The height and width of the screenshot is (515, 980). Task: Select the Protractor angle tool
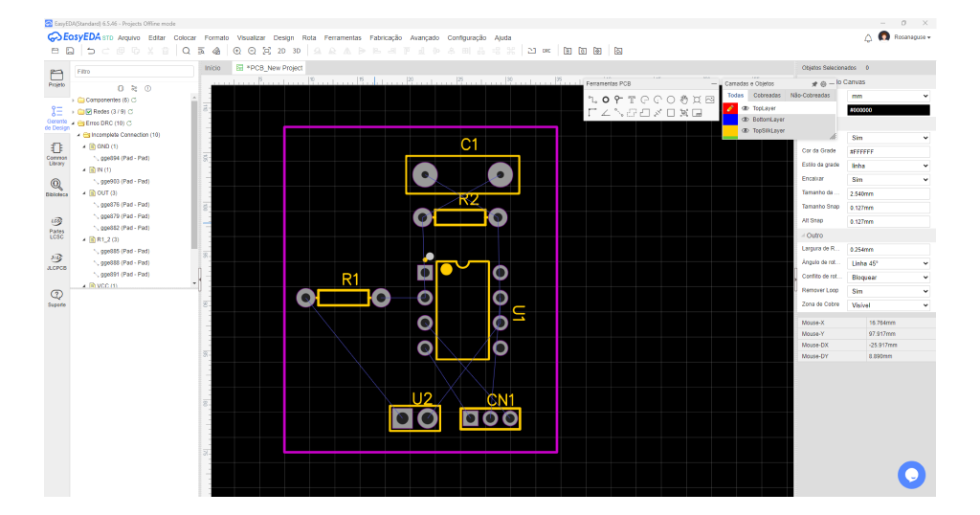[606, 113]
